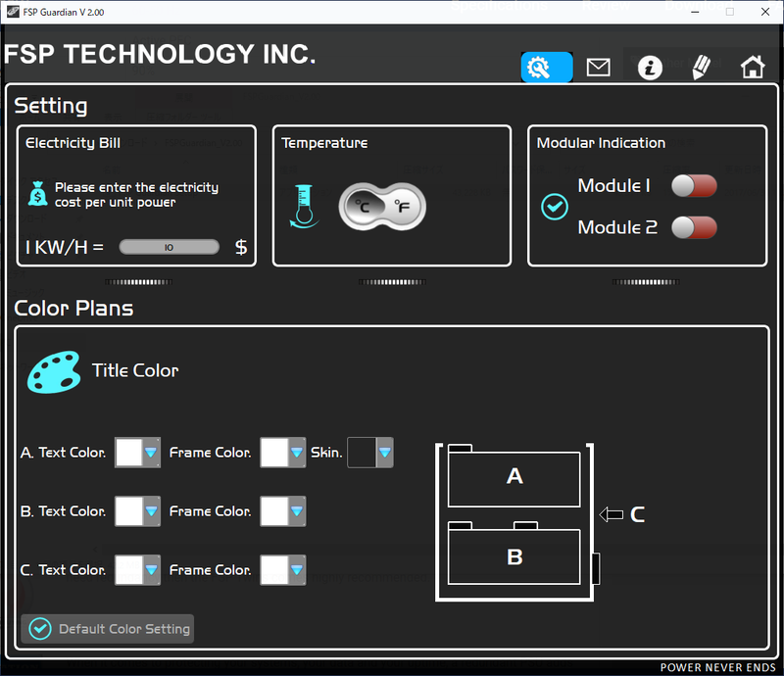Close the FSP Guardian window
The width and height of the screenshot is (784, 676).
[x=765, y=12]
